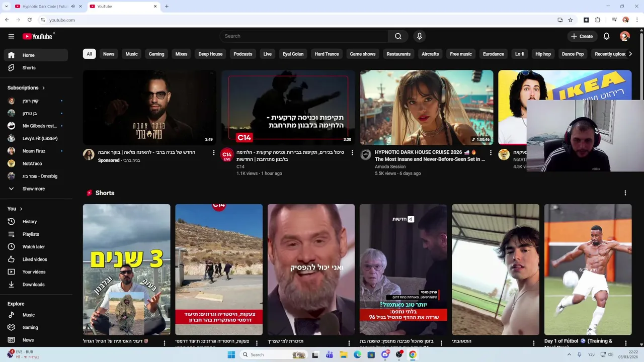Open Watch later in the sidebar
644x362 pixels.
point(35,247)
